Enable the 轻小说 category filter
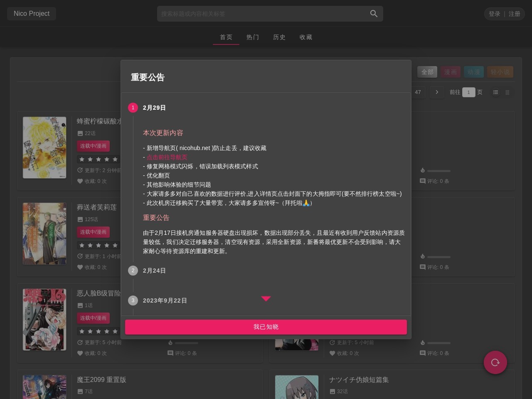The height and width of the screenshot is (399, 532). [x=500, y=72]
